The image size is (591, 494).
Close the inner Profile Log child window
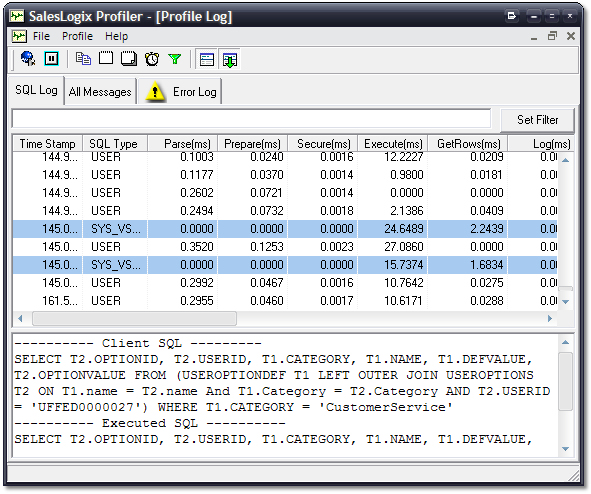point(571,36)
